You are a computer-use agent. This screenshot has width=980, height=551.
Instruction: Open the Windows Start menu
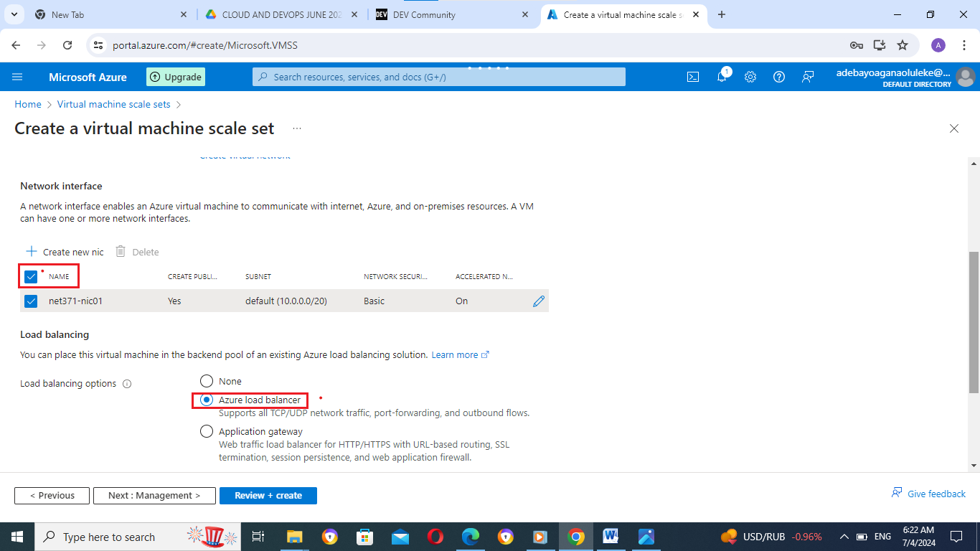coord(17,537)
